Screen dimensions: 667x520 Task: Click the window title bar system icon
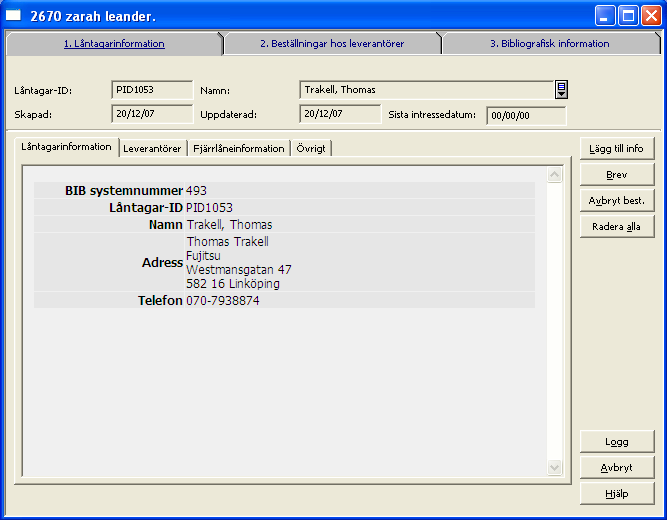[13, 15]
